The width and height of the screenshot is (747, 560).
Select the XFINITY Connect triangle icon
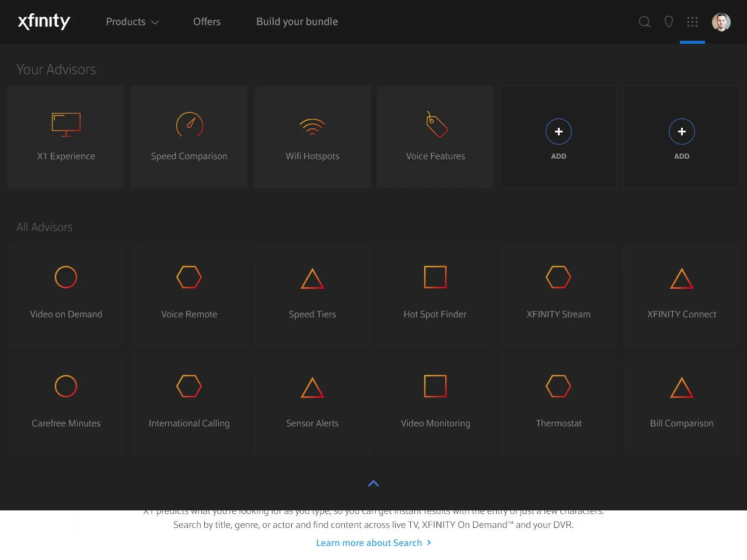pyautogui.click(x=682, y=279)
